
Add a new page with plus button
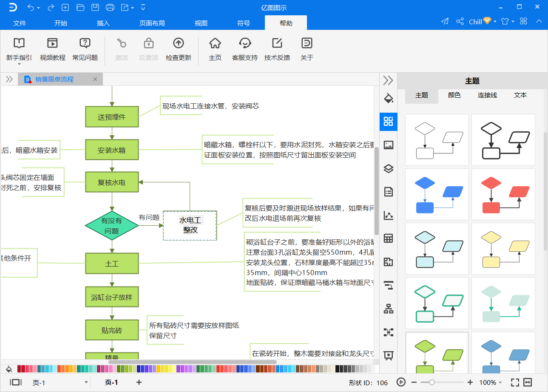(139, 382)
